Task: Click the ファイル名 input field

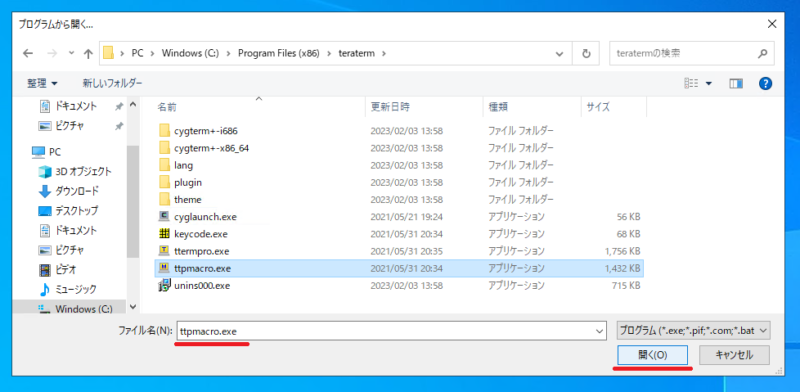Action: (391, 331)
